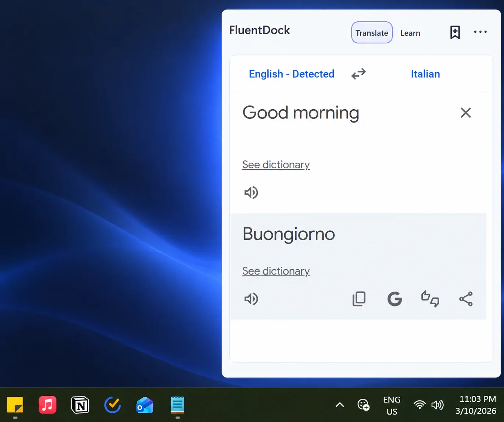Open Outlook from the taskbar
This screenshot has width=504, height=422.
[145, 405]
